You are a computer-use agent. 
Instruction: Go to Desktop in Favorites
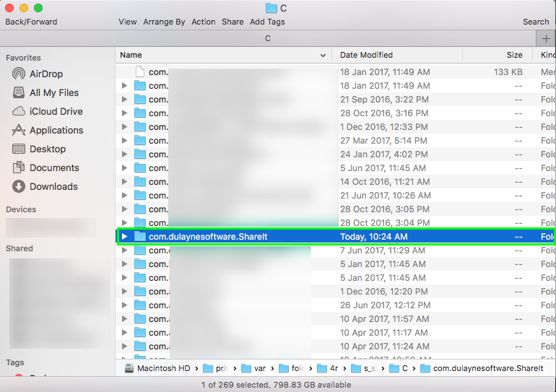47,149
